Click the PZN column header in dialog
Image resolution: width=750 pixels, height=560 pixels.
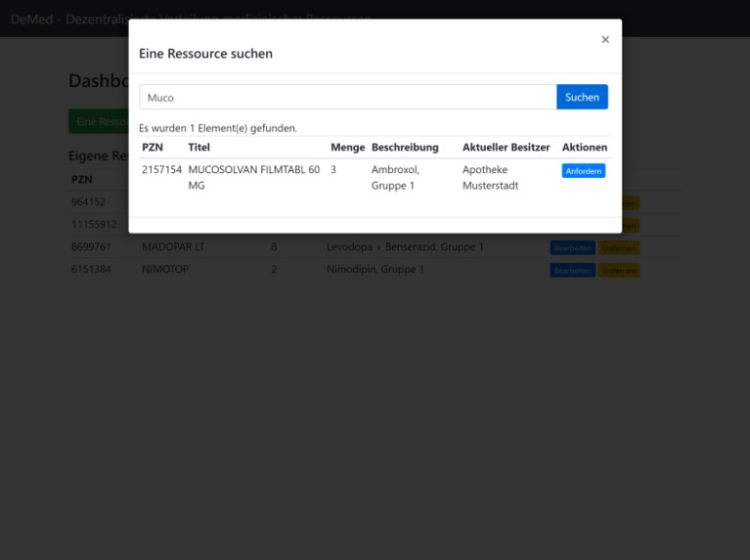coord(153,148)
